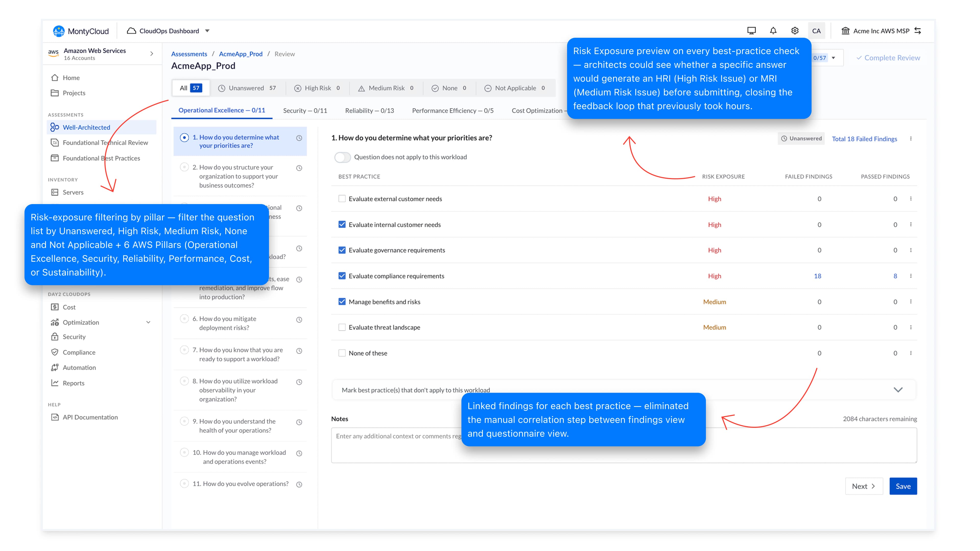The height and width of the screenshot is (551, 980).
Task: Uncheck Evaluate governance requirements
Action: 342,250
